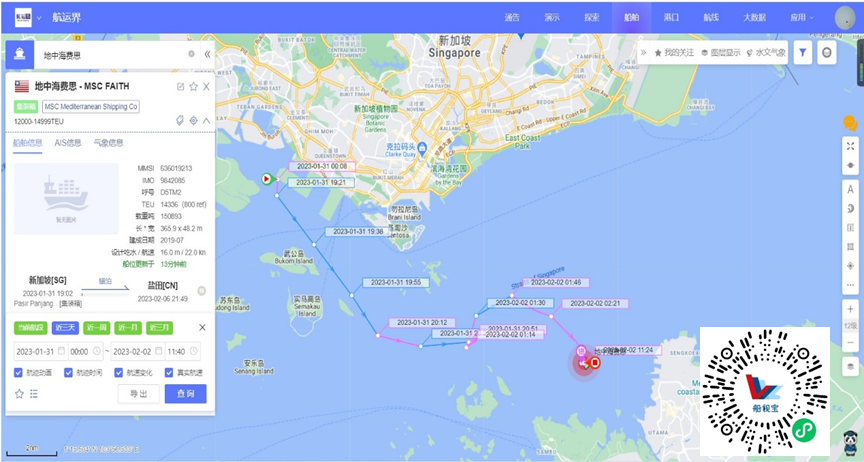Click the green track start marker on map
This screenshot has width=864, height=462.
[x=267, y=179]
